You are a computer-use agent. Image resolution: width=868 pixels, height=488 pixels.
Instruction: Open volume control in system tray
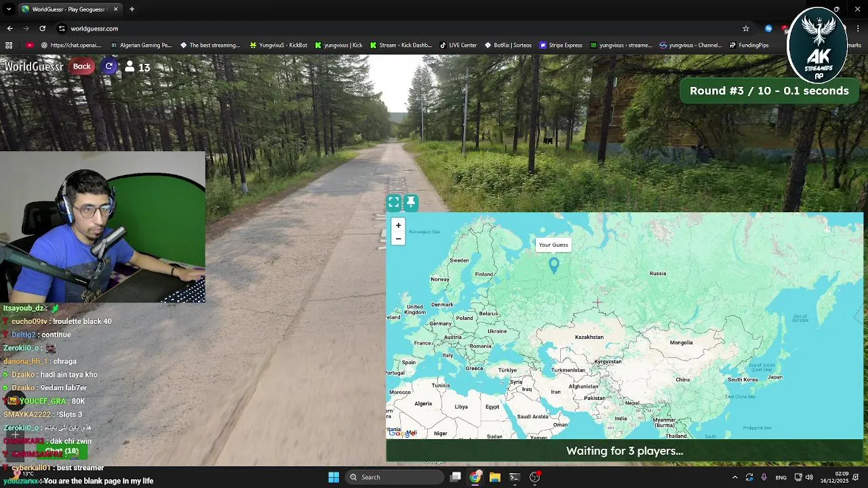809,477
